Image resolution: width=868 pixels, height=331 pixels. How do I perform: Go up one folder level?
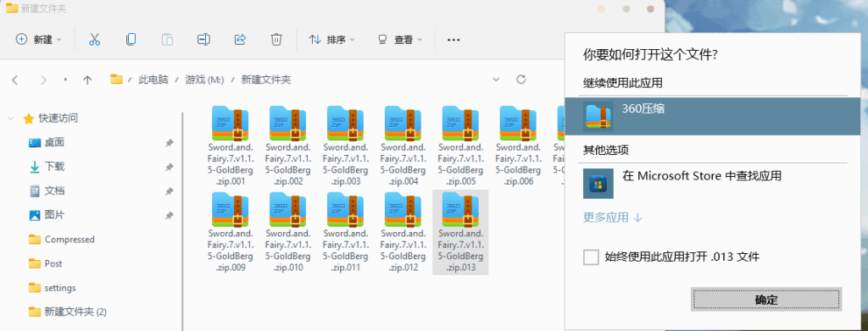87,80
